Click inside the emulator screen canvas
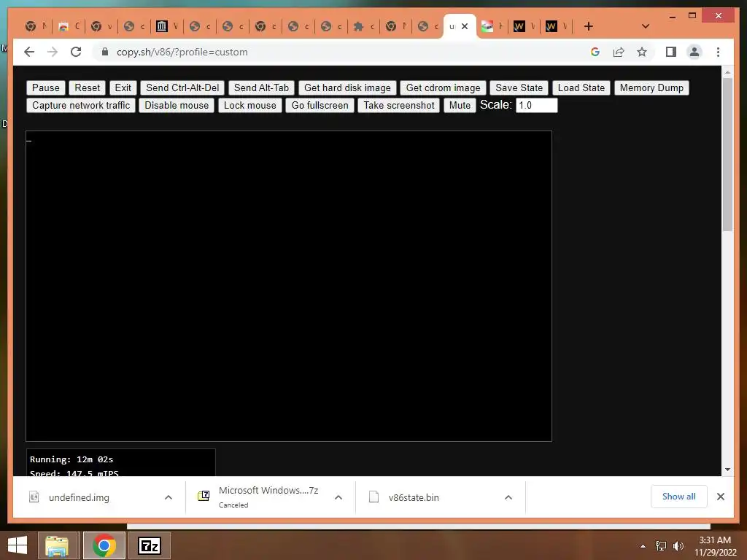Screen dimensions: 747x560 (x=289, y=286)
